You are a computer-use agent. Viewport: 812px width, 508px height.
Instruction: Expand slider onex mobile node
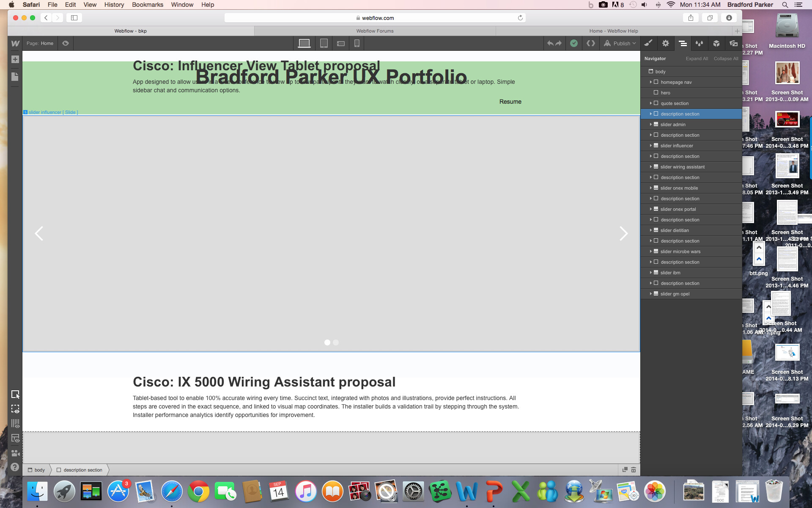pos(651,188)
